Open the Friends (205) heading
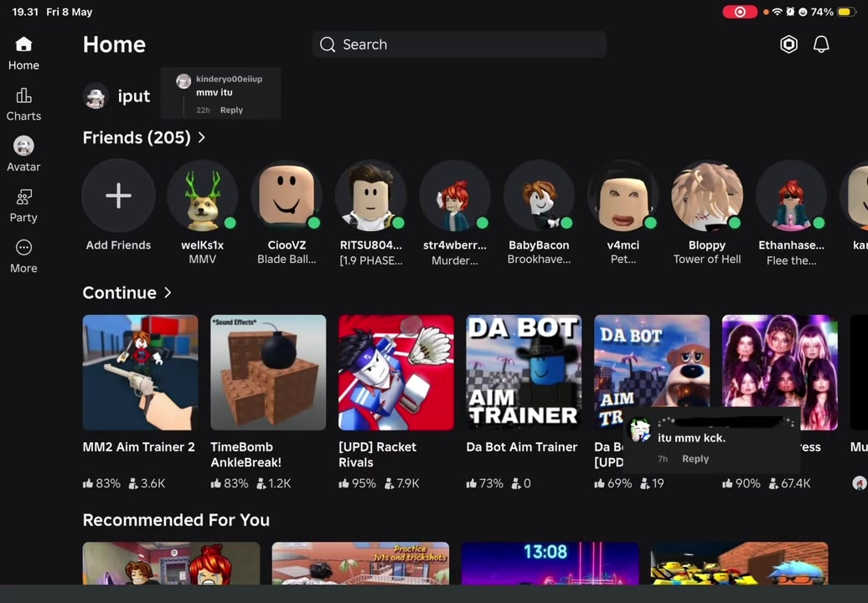Image resolution: width=868 pixels, height=603 pixels. click(137, 137)
